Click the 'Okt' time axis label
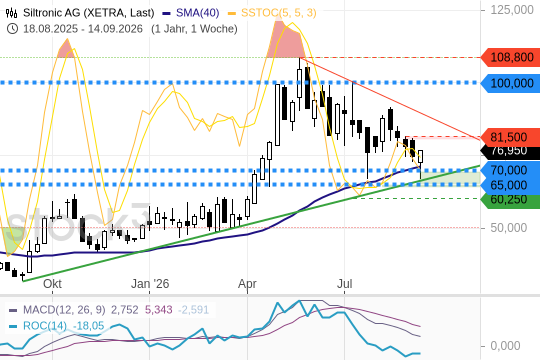Viewport: 540px width, 360px height. [52, 284]
